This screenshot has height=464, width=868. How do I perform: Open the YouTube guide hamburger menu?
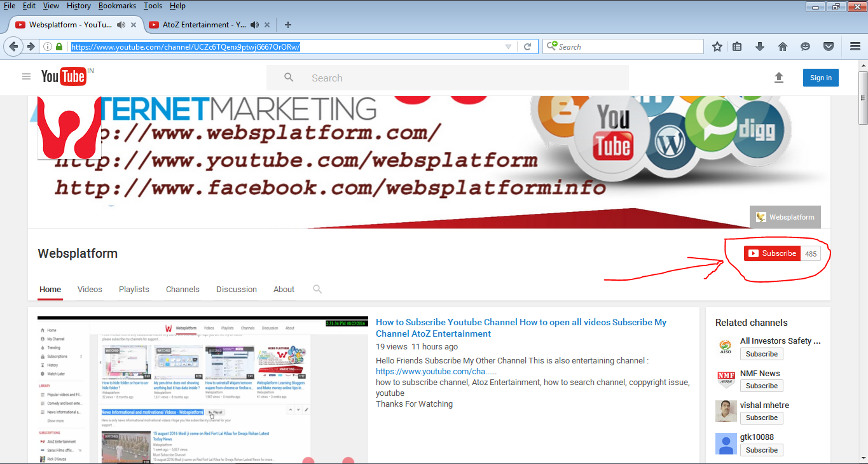[x=26, y=76]
